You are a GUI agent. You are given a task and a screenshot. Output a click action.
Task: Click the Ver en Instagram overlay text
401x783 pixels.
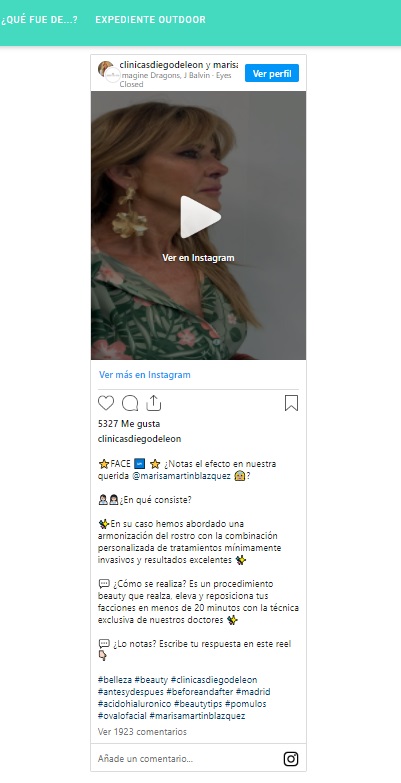(198, 258)
